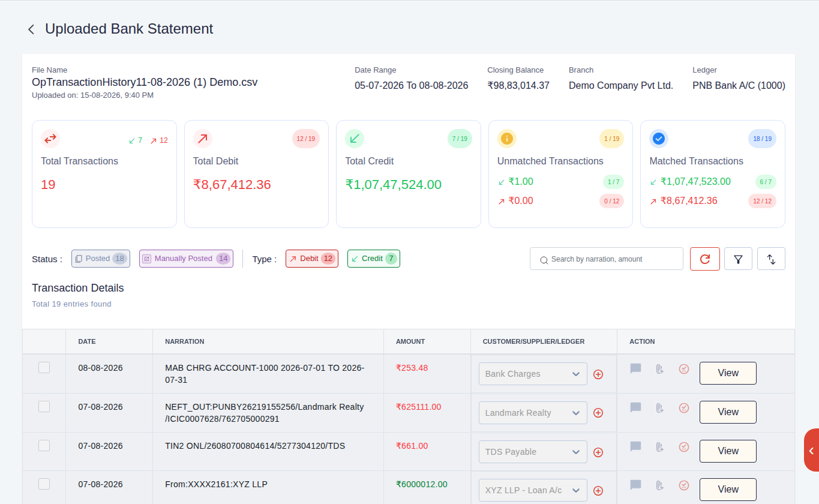This screenshot has width=819, height=504.
Task: Click the Unmatched Transactions card
Action: (560, 174)
